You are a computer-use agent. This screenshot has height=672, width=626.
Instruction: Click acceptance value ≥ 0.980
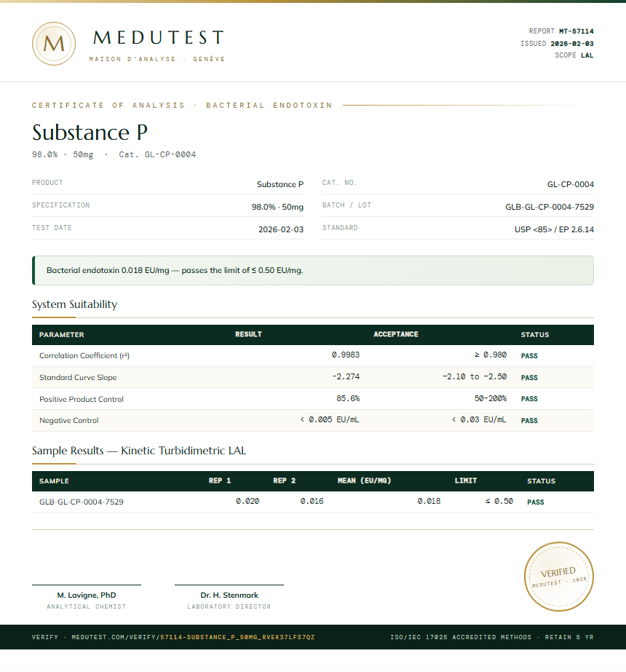point(491,355)
